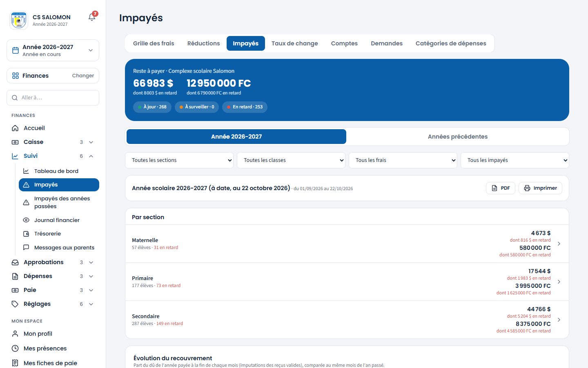Switch to the Grille des frais tab
This screenshot has width=588, height=368.
[154, 43]
